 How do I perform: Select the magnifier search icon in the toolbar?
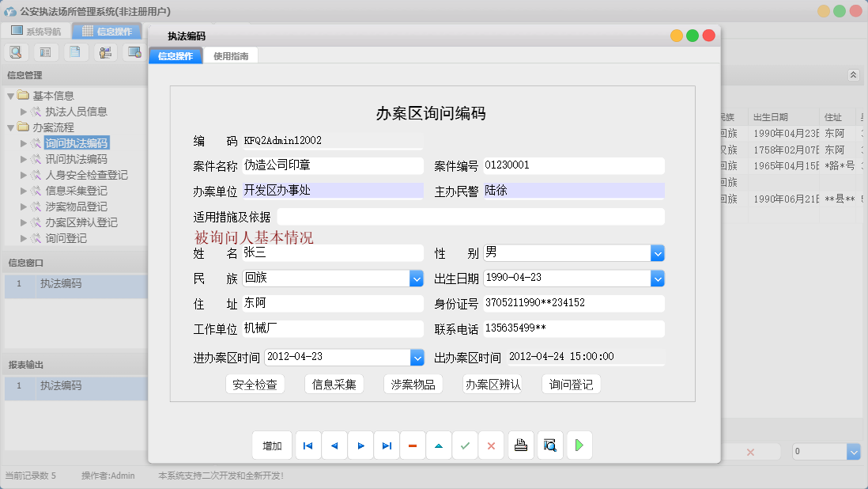(16, 51)
